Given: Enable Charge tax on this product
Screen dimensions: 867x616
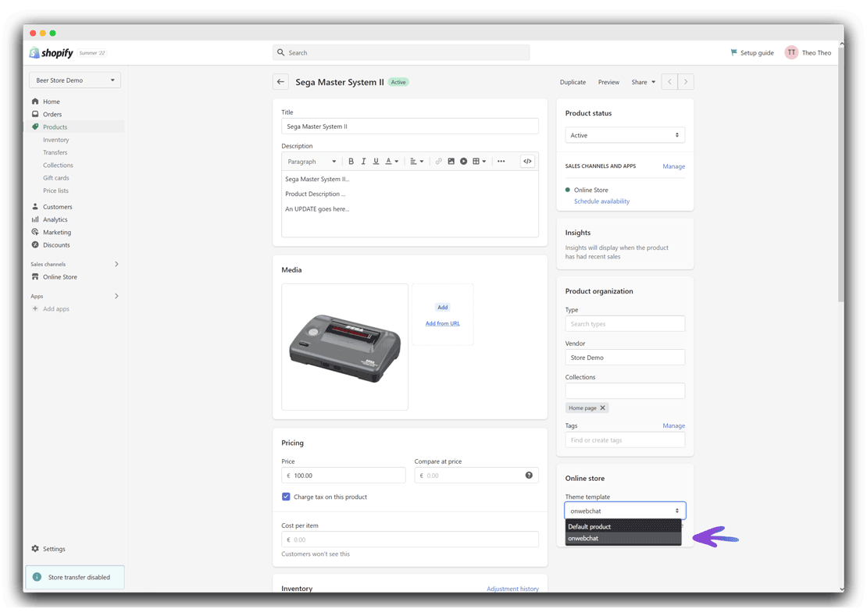Looking at the screenshot, I should tap(286, 497).
